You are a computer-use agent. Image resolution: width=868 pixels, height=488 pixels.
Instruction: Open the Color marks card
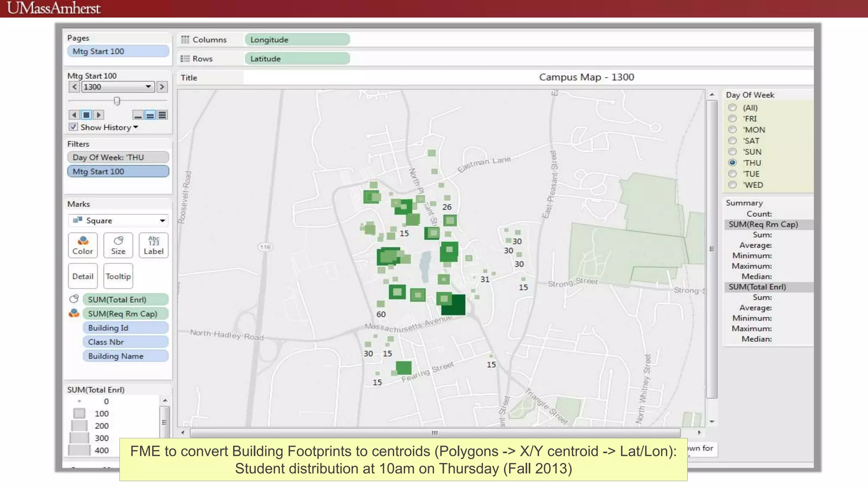pos(83,245)
